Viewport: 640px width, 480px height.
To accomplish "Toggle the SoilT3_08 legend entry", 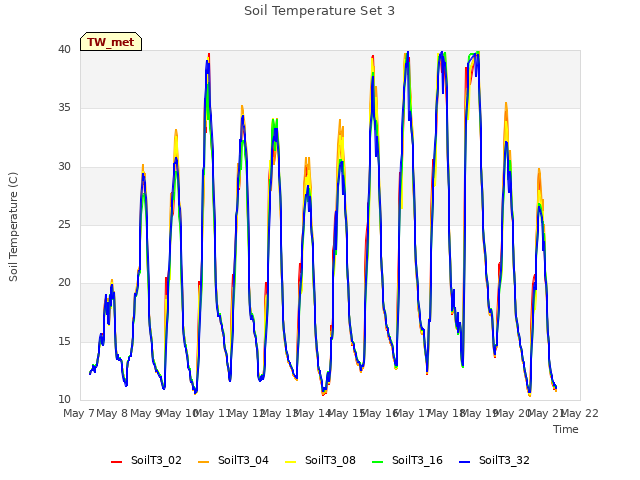I will [x=320, y=460].
